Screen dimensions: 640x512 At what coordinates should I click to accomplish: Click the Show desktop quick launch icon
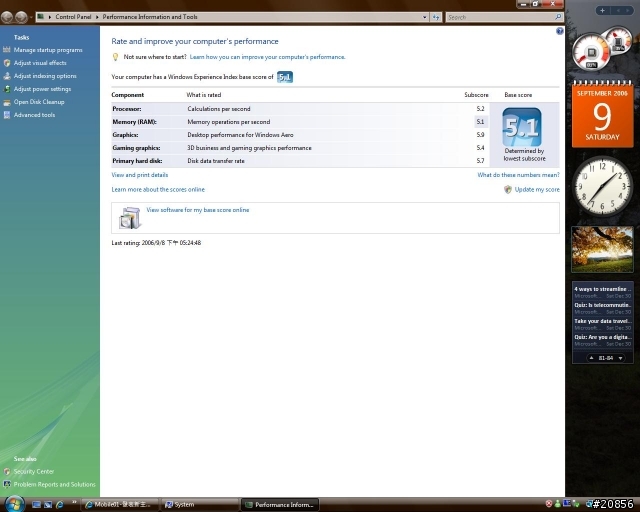(x=36, y=505)
